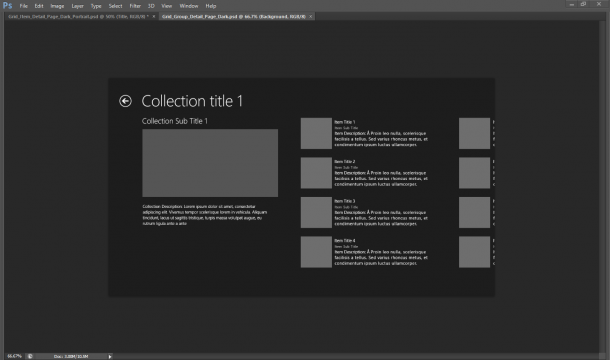Click the 'Item Title 2' text
The image size is (610, 360).
[x=345, y=162]
